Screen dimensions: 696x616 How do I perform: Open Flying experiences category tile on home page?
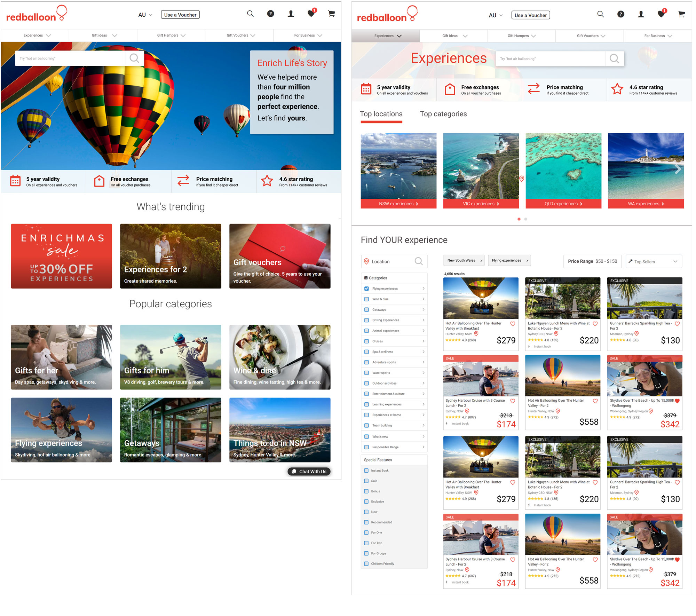point(62,430)
